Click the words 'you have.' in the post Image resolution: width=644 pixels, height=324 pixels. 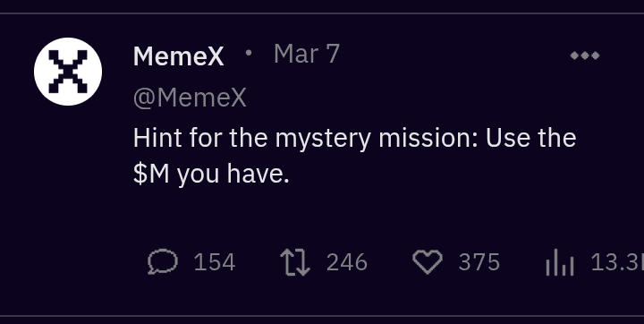tap(233, 175)
